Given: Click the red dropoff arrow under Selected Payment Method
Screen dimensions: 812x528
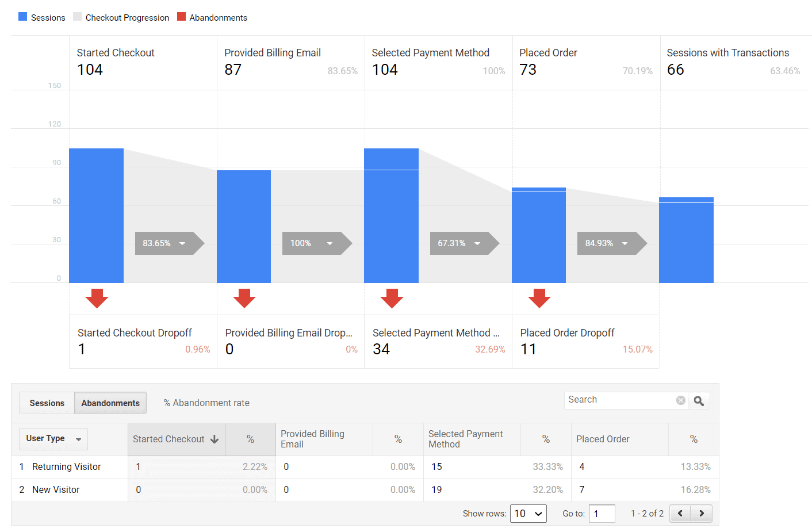Looking at the screenshot, I should click(x=392, y=299).
